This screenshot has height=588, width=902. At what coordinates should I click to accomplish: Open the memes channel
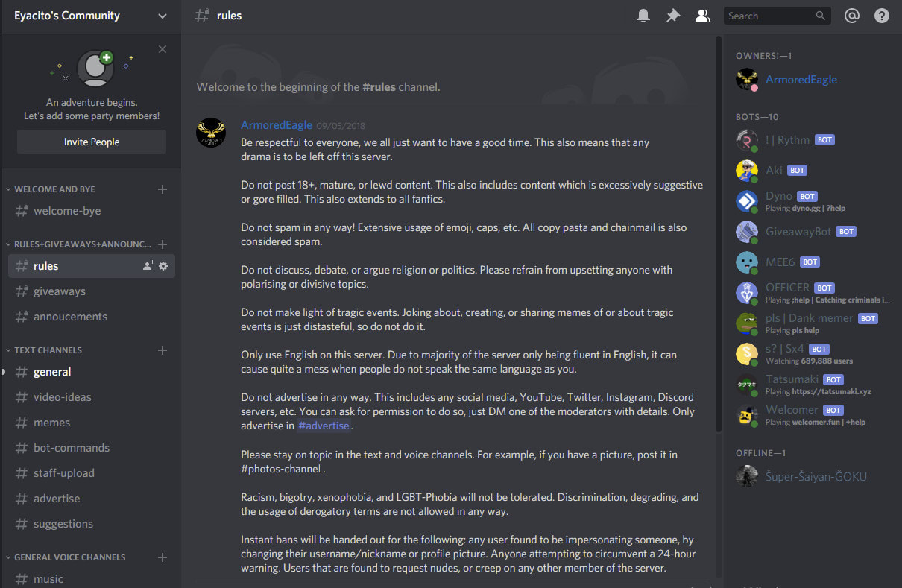[51, 423]
